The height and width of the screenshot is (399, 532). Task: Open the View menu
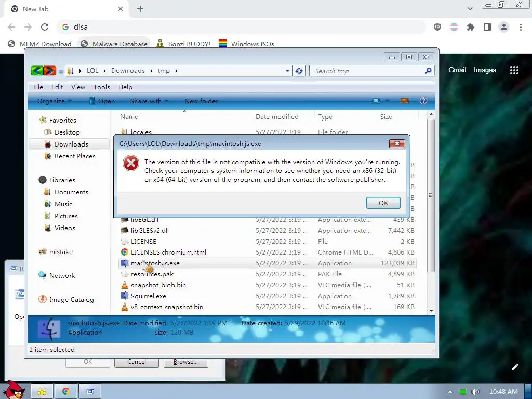(x=78, y=87)
